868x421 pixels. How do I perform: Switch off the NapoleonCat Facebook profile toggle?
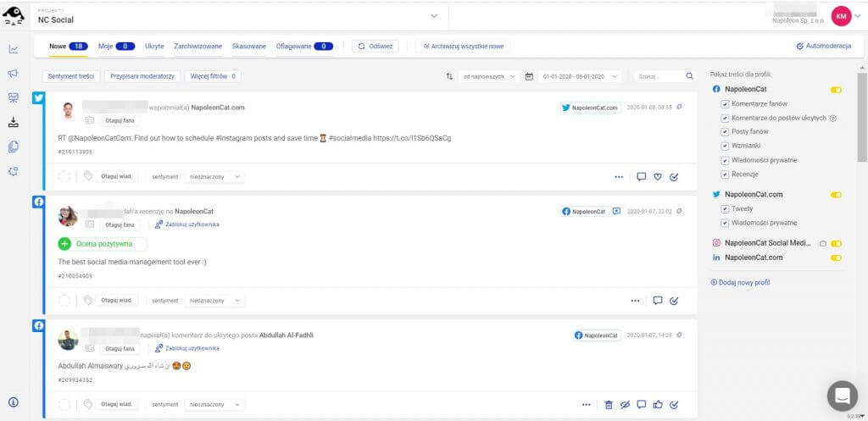pos(836,90)
